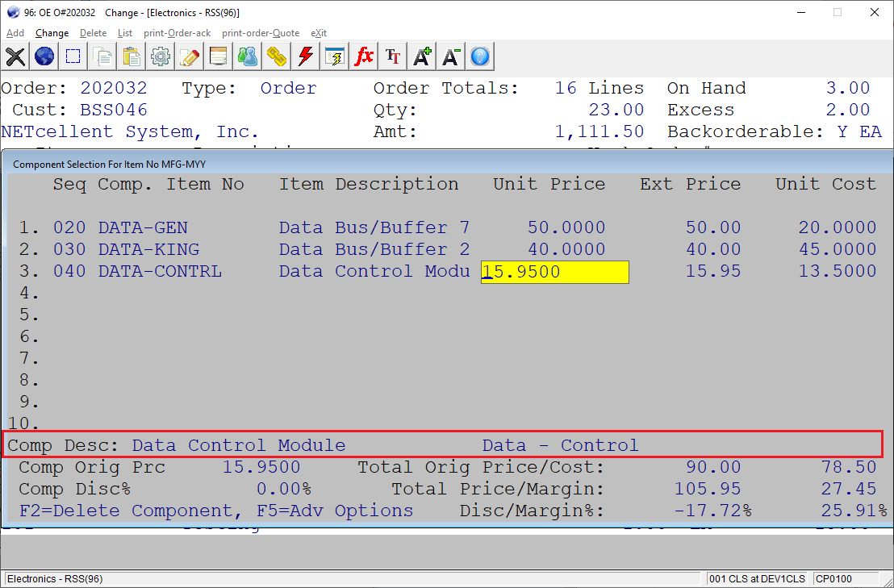Open settings with the gear icon
Viewport: 894px width, 588px height.
tap(161, 56)
